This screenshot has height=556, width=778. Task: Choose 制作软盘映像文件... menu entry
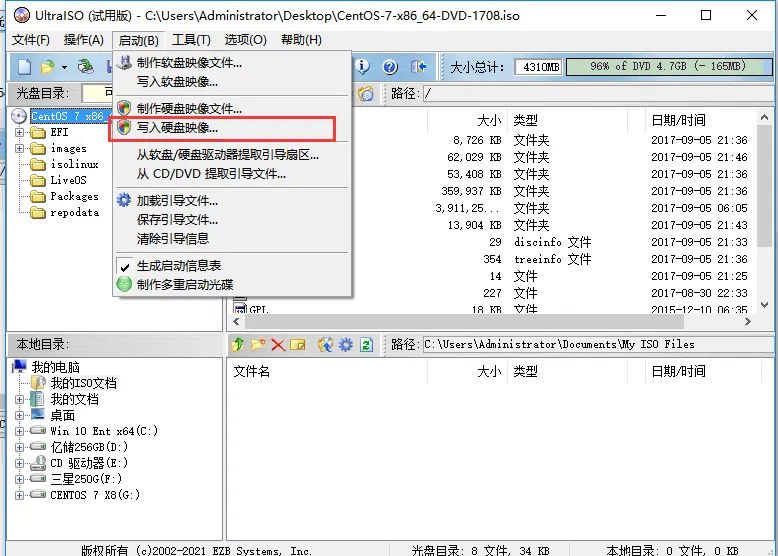[x=232, y=63]
